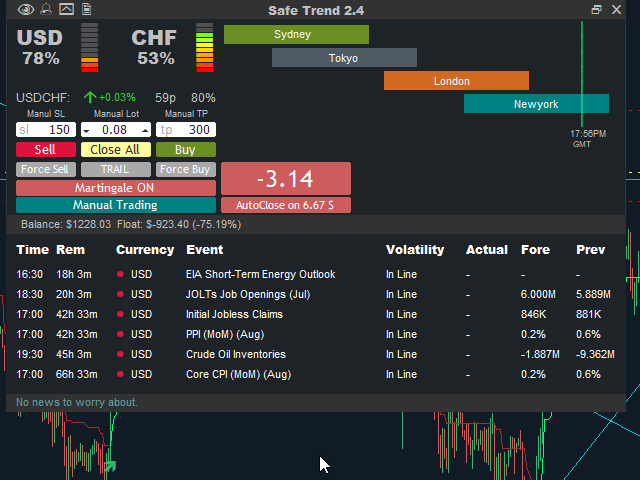Select PPI (MoM) (Aug) event
The height and width of the screenshot is (480, 640).
click(225, 334)
